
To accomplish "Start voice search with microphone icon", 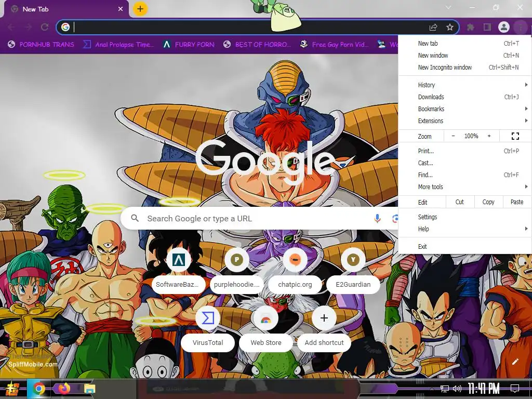I will tap(377, 219).
